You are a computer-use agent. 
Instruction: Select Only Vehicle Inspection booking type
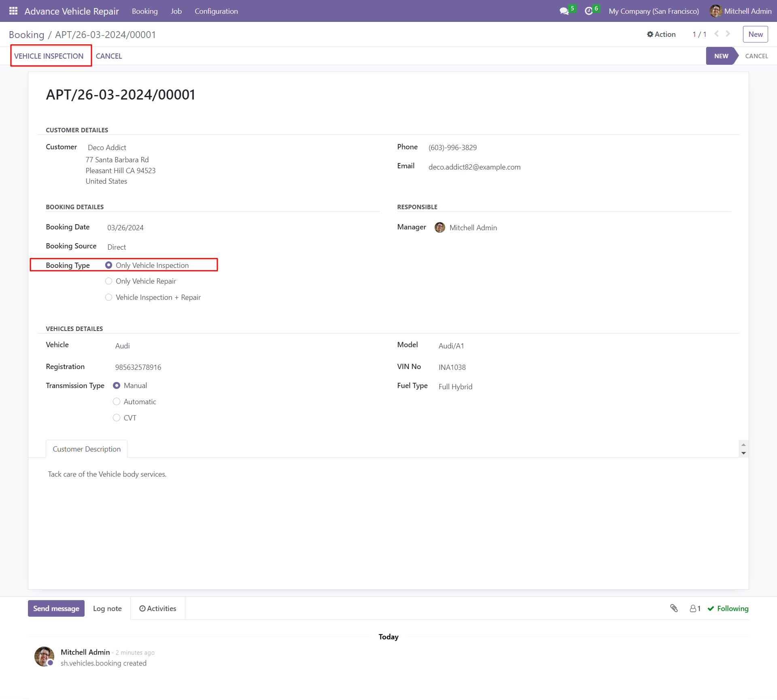pyautogui.click(x=108, y=265)
